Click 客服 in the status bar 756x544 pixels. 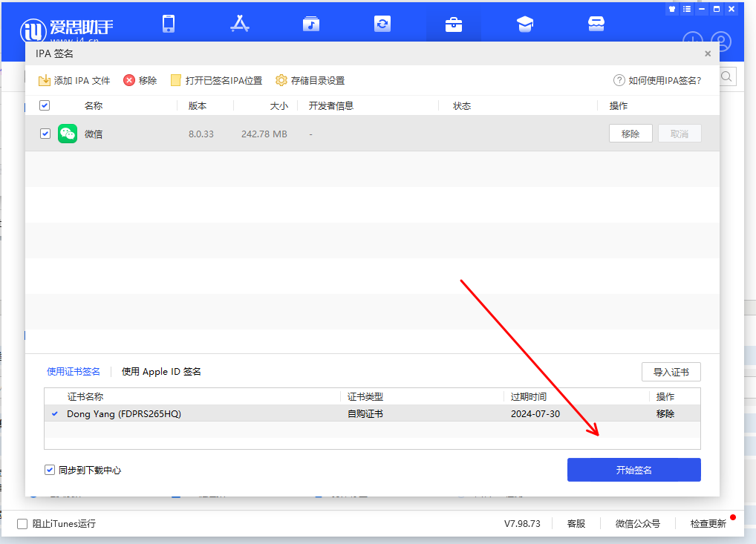[576, 524]
